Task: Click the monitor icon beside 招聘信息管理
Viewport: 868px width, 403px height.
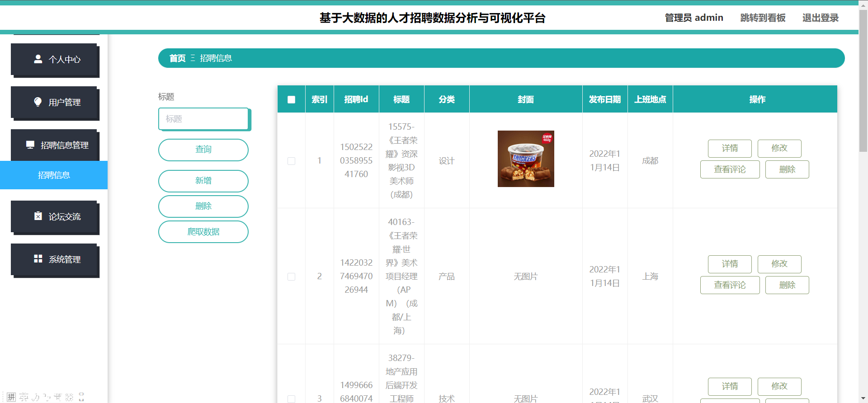Action: [30, 145]
